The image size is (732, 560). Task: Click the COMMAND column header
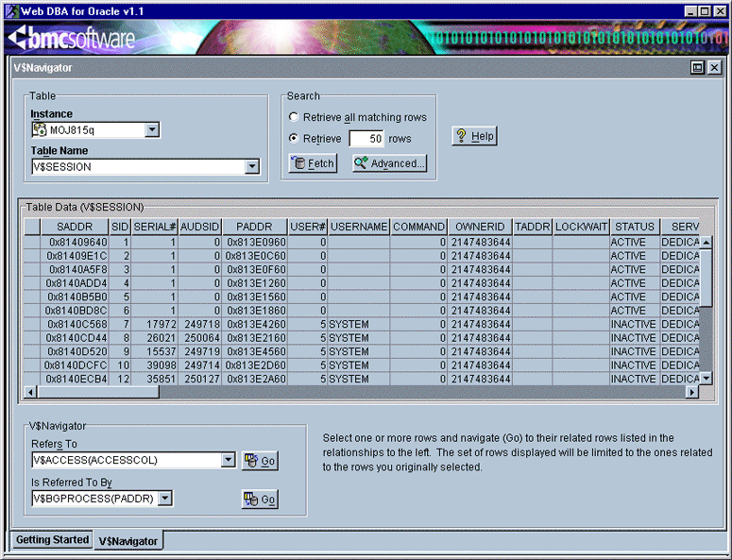pos(418,227)
